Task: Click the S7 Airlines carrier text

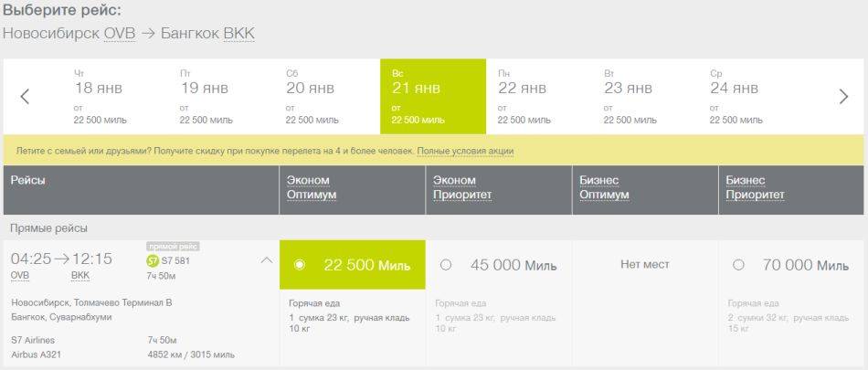Action: coord(33,340)
